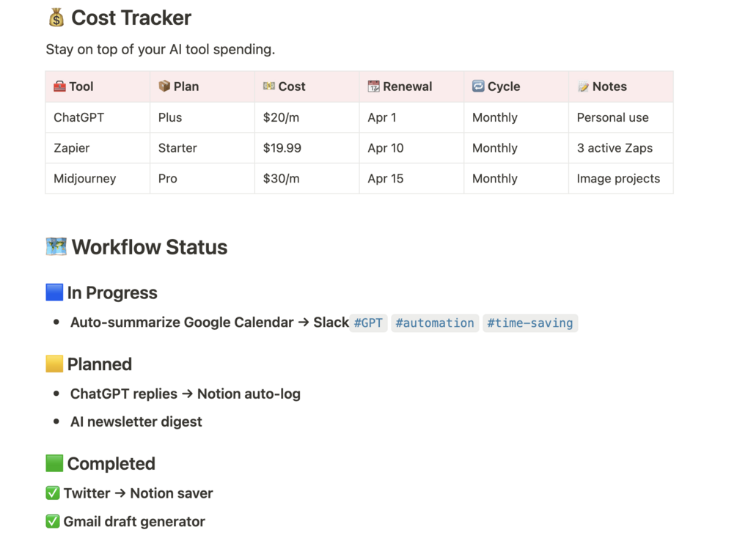
Task: Click the checkmark beside Gmail draft generator
Action: point(53,522)
